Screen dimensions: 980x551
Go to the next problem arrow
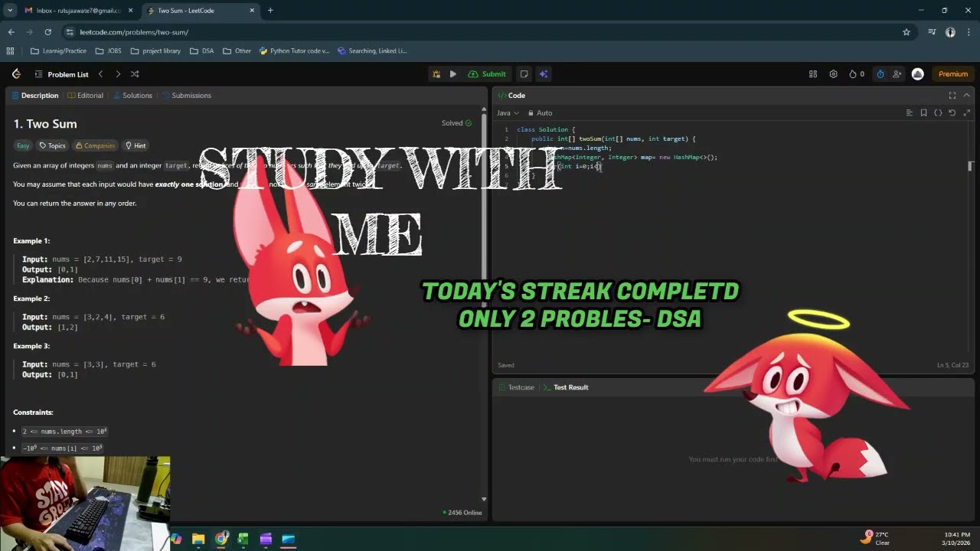[x=118, y=74]
